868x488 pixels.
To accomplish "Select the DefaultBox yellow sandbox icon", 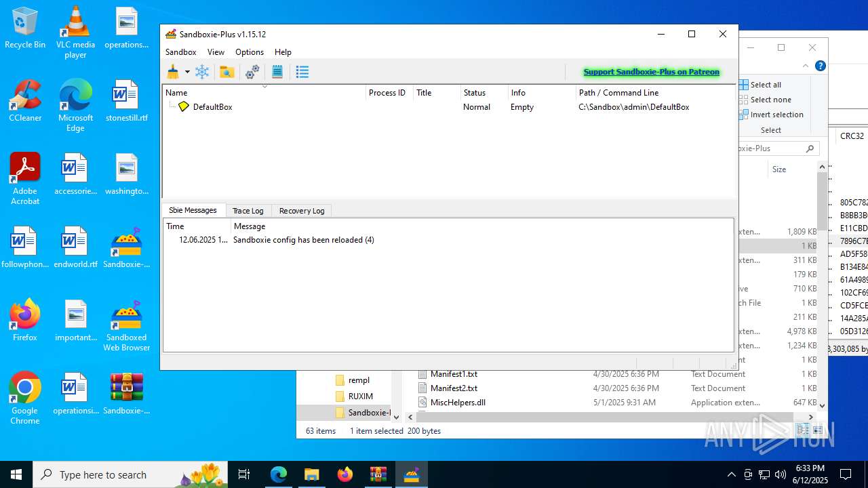I will pos(183,106).
